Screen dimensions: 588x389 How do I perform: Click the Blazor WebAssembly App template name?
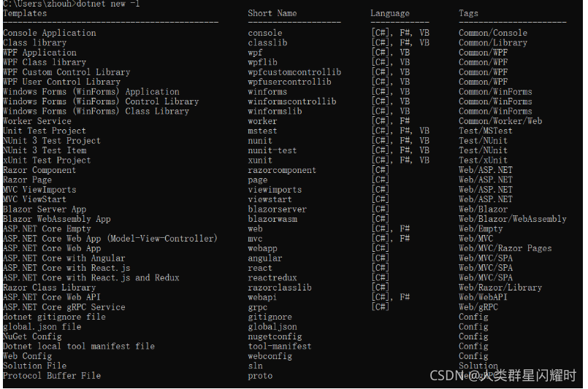[x=56, y=219]
